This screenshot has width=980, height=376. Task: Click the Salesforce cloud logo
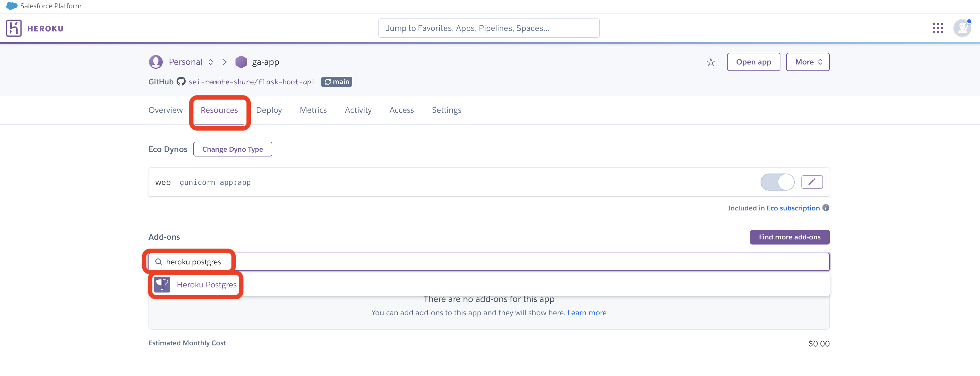(12, 6)
